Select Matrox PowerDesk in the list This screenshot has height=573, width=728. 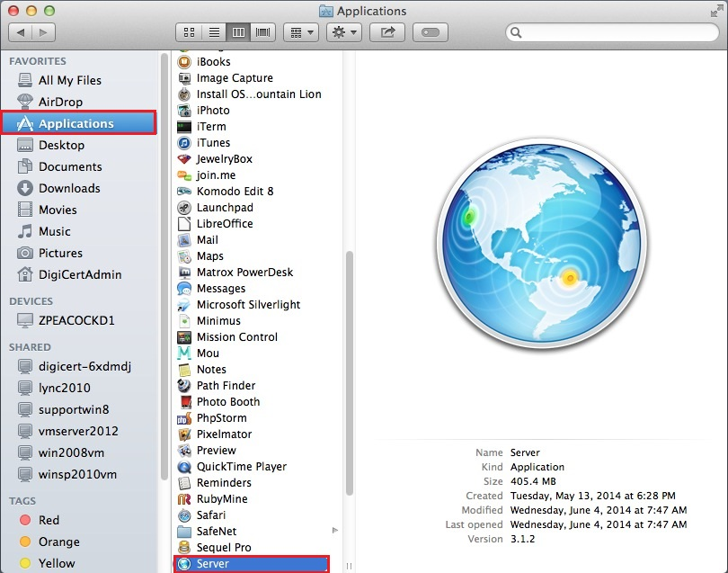coord(244,273)
